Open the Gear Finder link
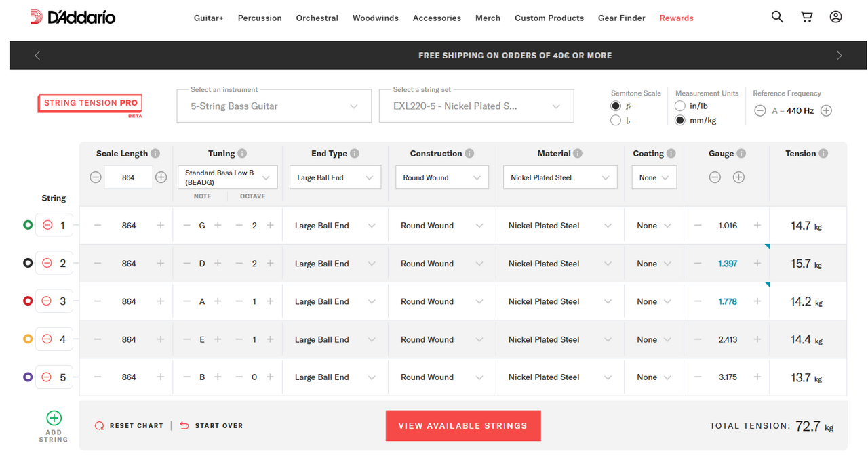Image resolution: width=868 pixels, height=462 pixels. click(x=622, y=18)
